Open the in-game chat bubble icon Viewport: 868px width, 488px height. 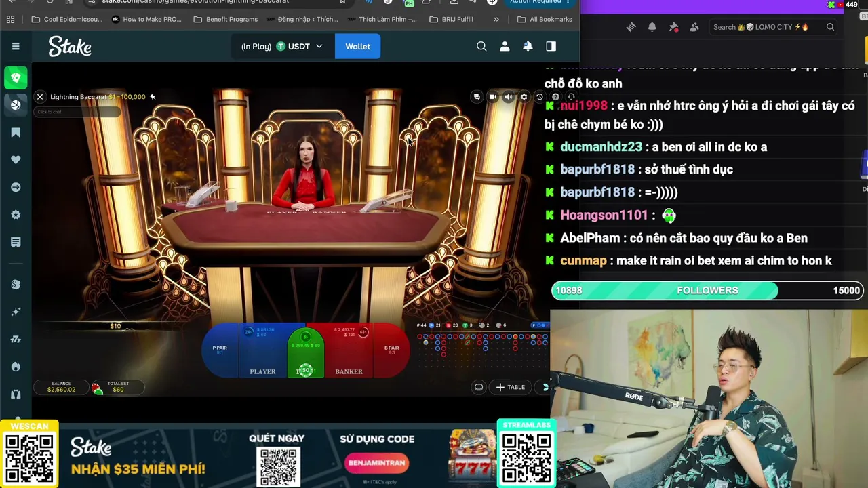477,97
